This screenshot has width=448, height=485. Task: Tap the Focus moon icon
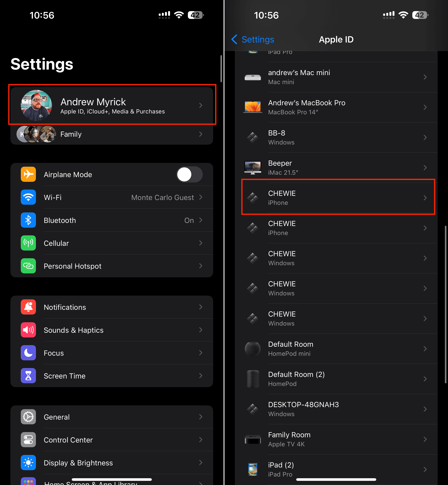tap(28, 353)
